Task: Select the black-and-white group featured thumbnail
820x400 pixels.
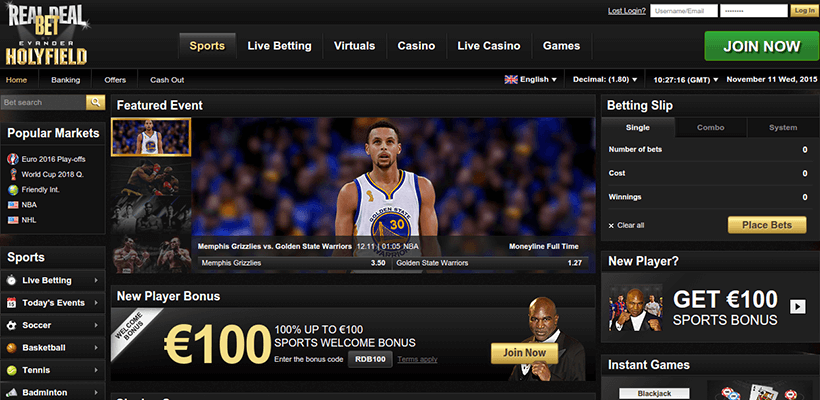Action: 151,215
